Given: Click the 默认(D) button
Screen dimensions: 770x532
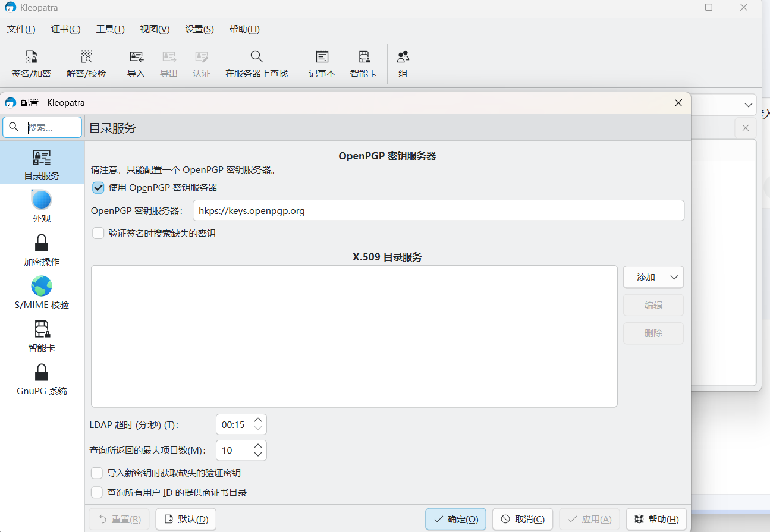Looking at the screenshot, I should pos(186,519).
